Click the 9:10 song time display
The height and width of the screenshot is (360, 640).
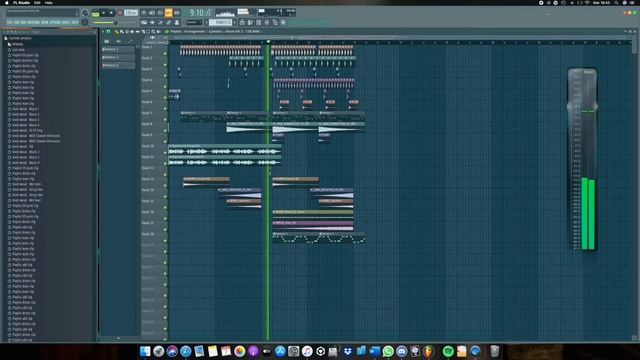click(200, 13)
